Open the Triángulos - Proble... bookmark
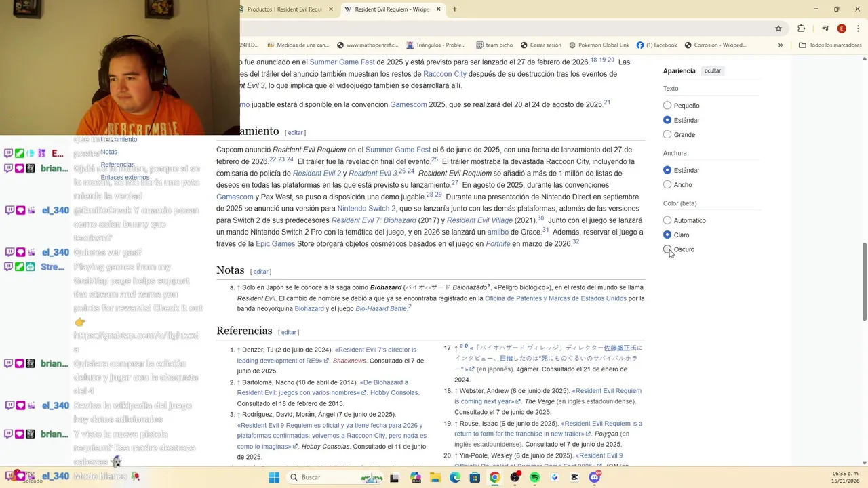 436,45
